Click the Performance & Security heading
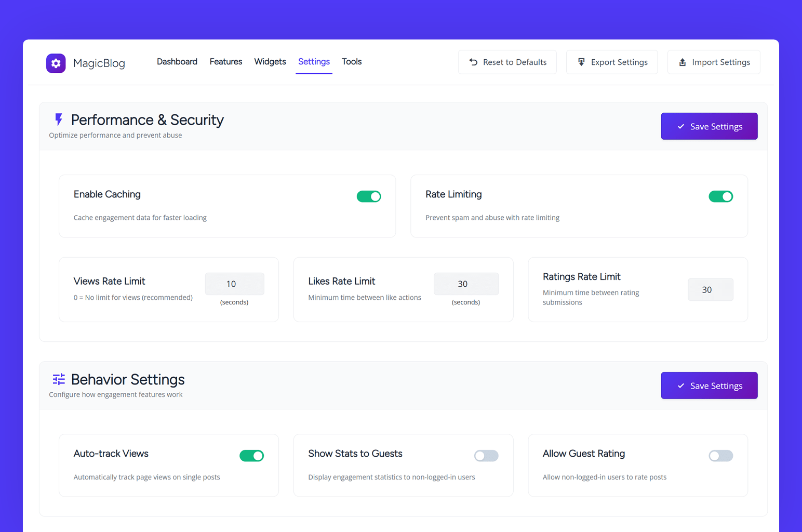The width and height of the screenshot is (802, 532). pos(148,120)
